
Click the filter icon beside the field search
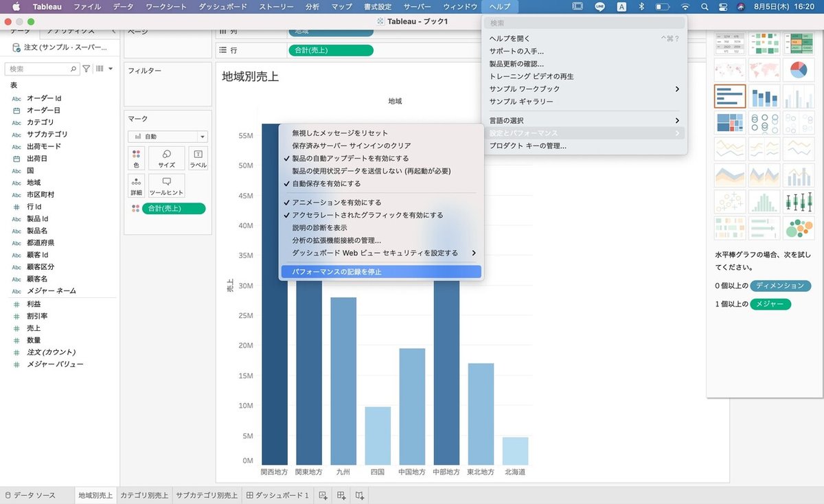[x=86, y=69]
